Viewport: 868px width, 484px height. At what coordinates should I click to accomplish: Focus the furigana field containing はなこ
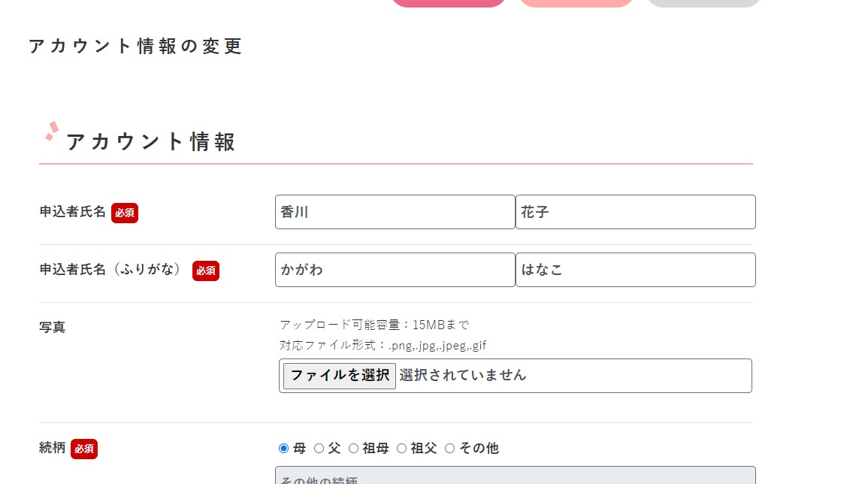click(635, 270)
